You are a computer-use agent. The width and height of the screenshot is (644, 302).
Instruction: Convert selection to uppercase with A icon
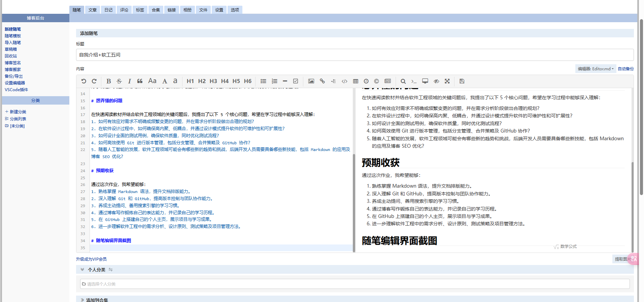(x=165, y=81)
